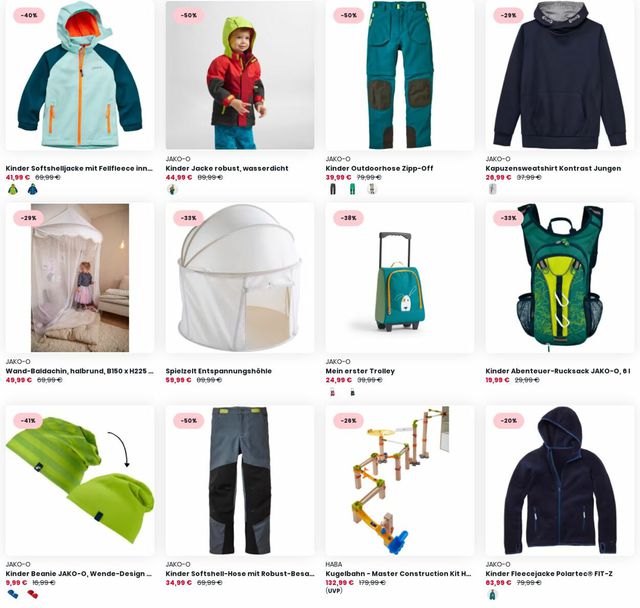The height and width of the screenshot is (608, 640).
Task: Select red variant of Mein erster Trolley
Action: coord(333,393)
